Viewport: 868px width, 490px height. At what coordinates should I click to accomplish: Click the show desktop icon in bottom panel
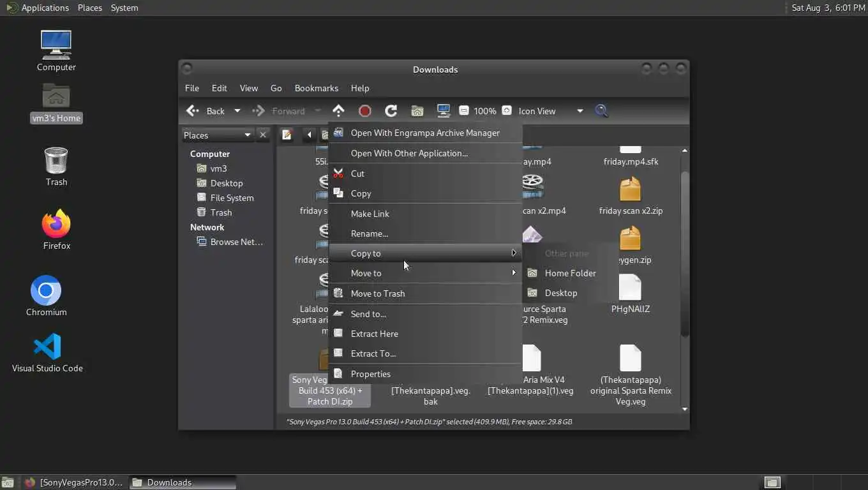pyautogui.click(x=8, y=482)
